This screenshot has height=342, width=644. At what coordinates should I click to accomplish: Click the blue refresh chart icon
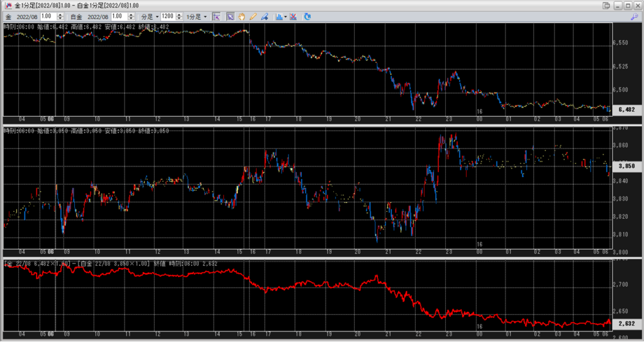point(307,16)
